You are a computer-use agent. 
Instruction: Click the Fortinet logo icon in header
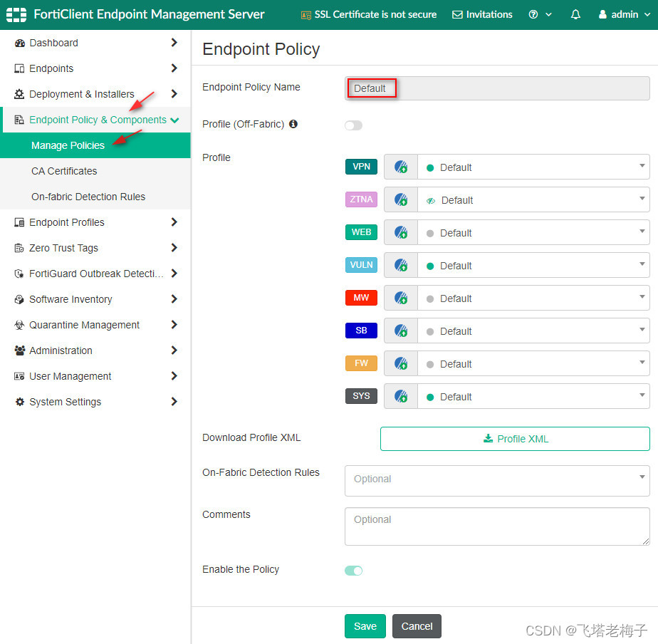pos(16,14)
